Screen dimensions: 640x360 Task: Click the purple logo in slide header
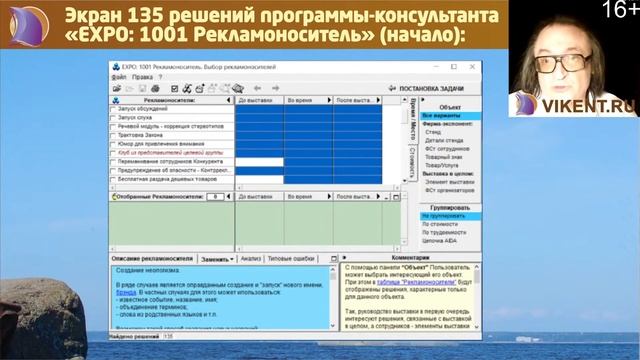[28, 25]
